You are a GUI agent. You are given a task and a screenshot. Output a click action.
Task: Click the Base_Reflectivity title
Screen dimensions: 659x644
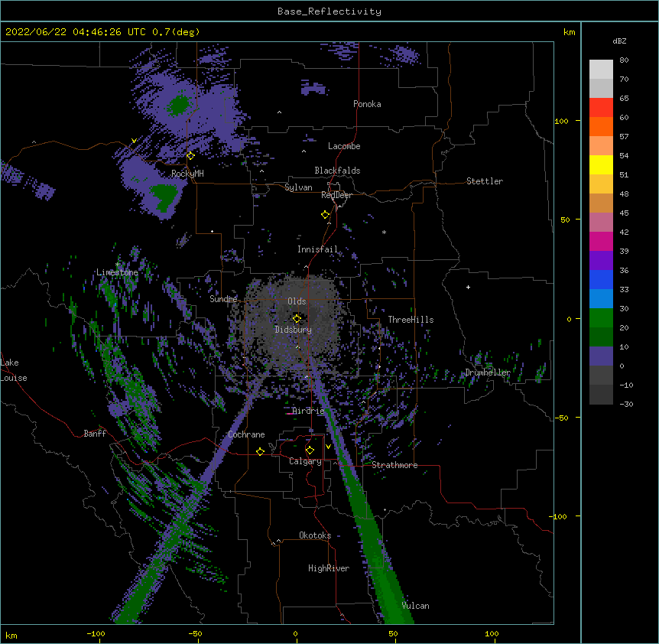tap(329, 11)
